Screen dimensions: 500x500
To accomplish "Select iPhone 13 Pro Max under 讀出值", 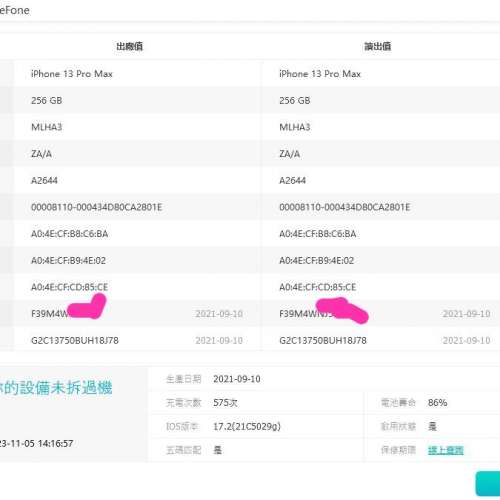I will click(x=320, y=74).
